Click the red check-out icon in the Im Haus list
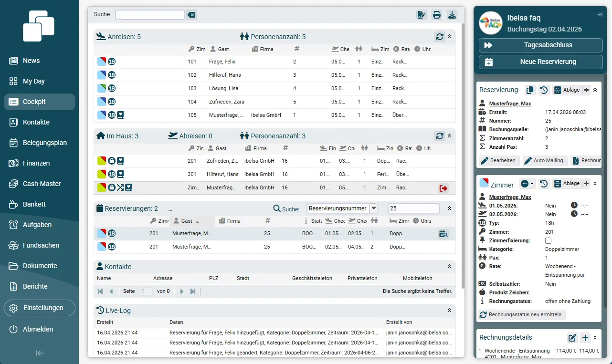The image size is (612, 364). click(443, 188)
